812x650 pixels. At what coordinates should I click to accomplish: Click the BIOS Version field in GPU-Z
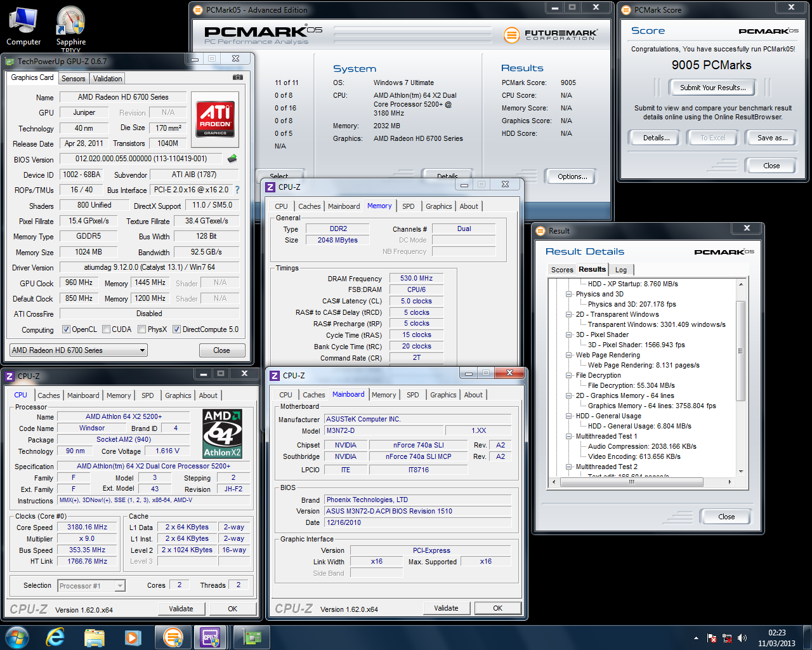tap(141, 159)
